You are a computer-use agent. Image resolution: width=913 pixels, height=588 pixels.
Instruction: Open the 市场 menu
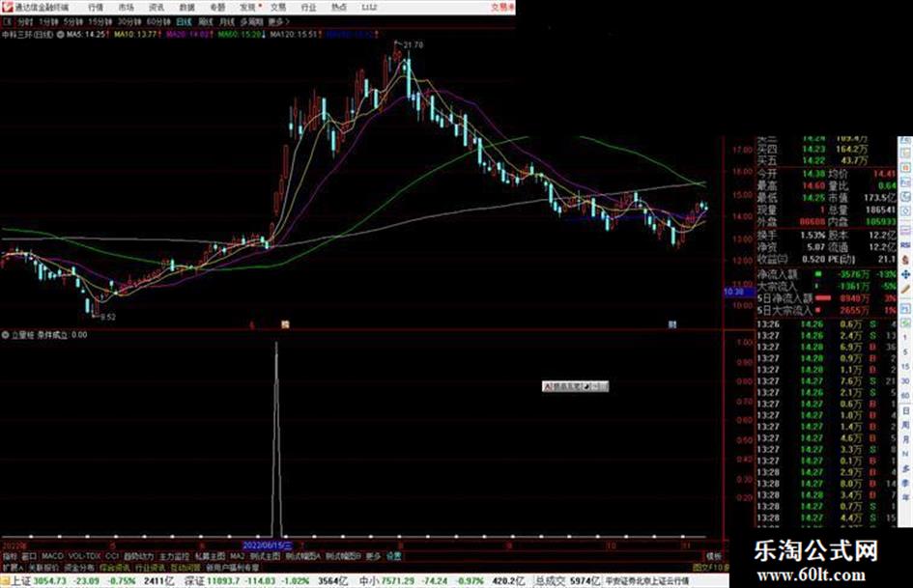coord(126,7)
